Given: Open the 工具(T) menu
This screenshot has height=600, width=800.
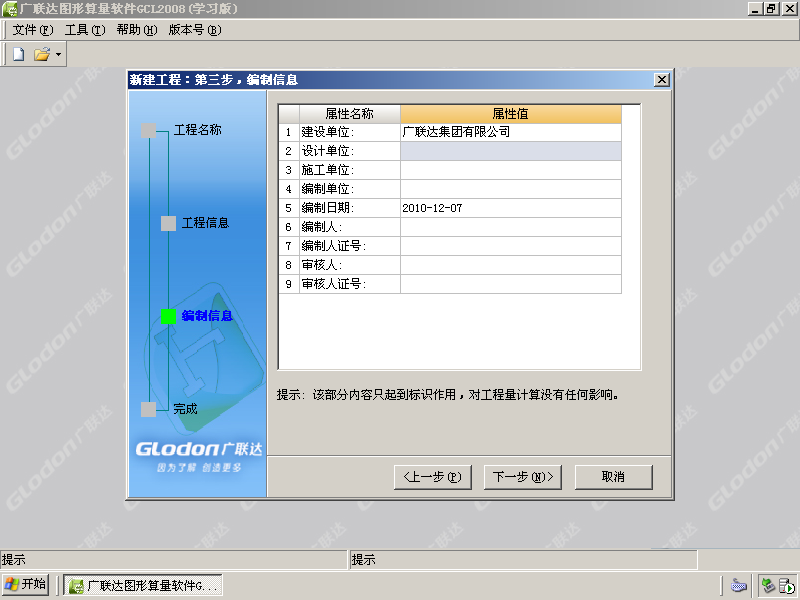Looking at the screenshot, I should [x=85, y=30].
